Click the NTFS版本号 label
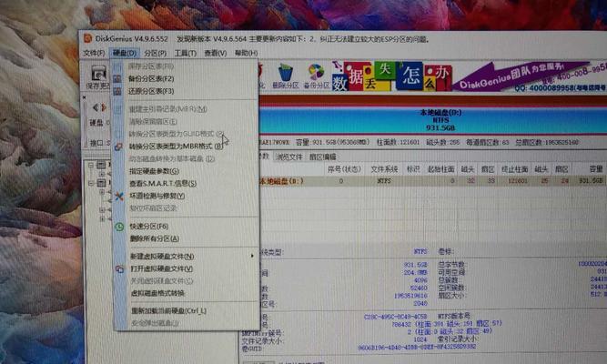This screenshot has height=364, width=607. click(454, 316)
